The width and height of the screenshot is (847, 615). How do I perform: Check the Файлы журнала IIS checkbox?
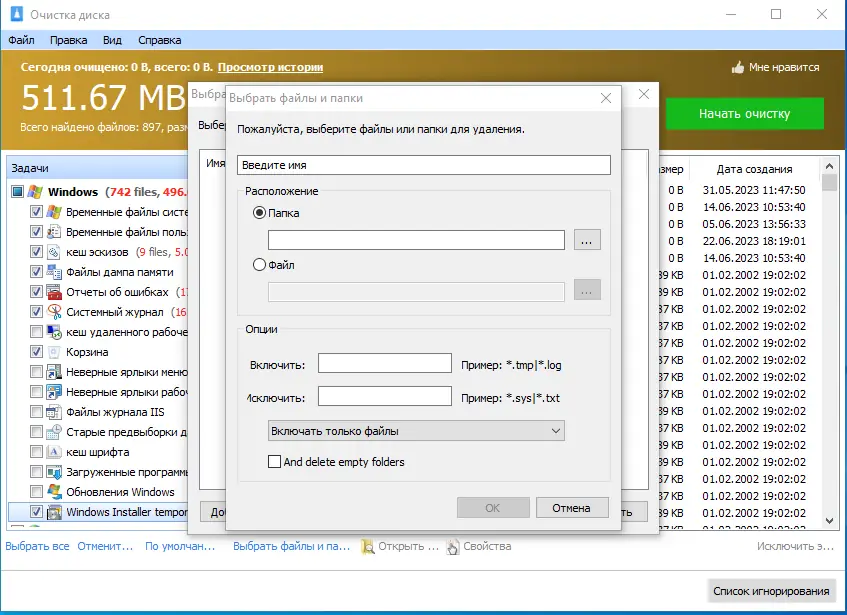point(36,411)
